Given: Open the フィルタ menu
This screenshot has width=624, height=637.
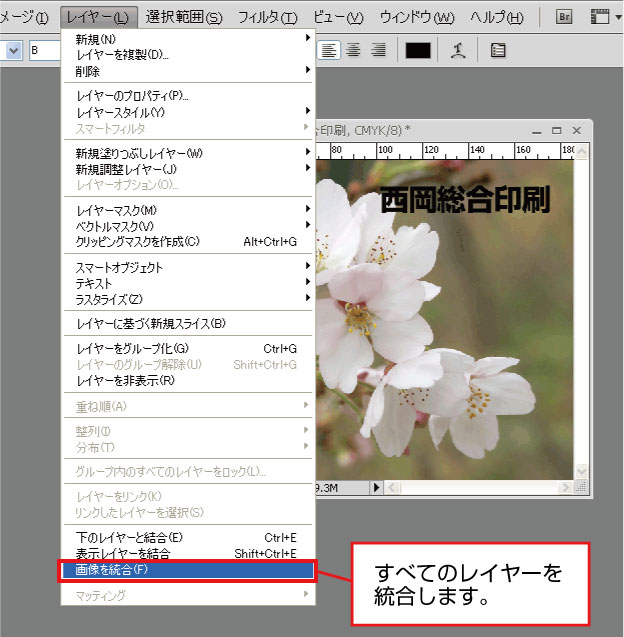Looking at the screenshot, I should [268, 17].
